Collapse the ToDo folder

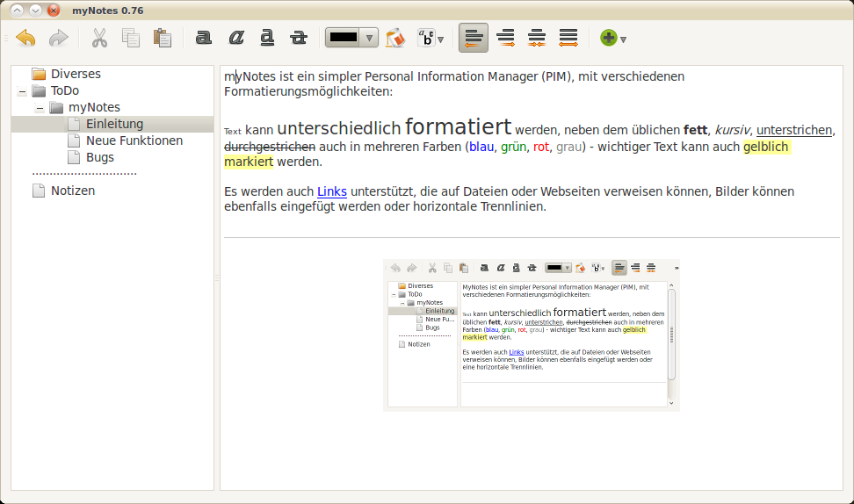coord(22,91)
